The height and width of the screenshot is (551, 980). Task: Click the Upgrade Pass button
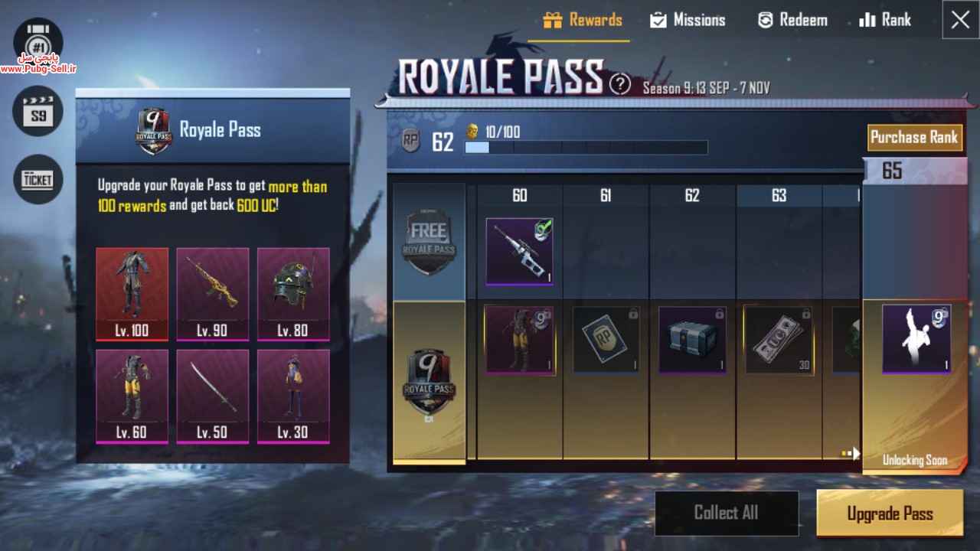890,514
